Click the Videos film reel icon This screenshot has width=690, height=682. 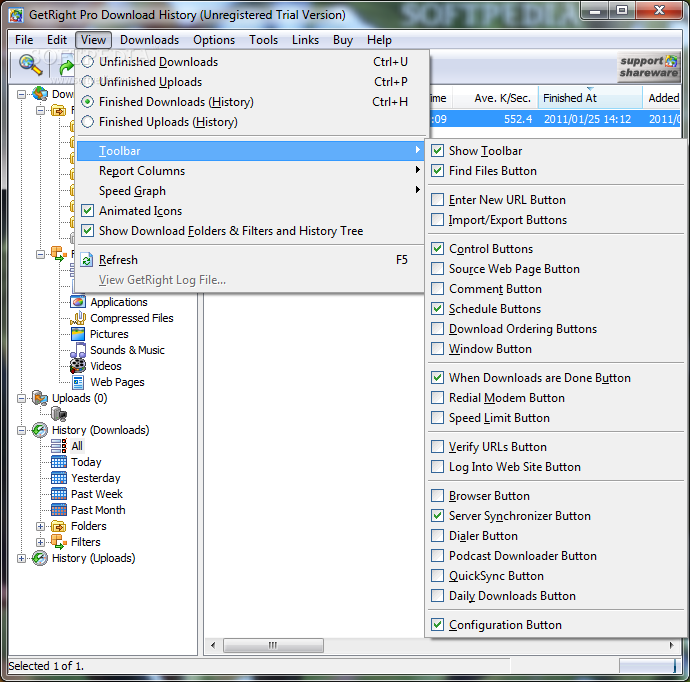(x=78, y=366)
